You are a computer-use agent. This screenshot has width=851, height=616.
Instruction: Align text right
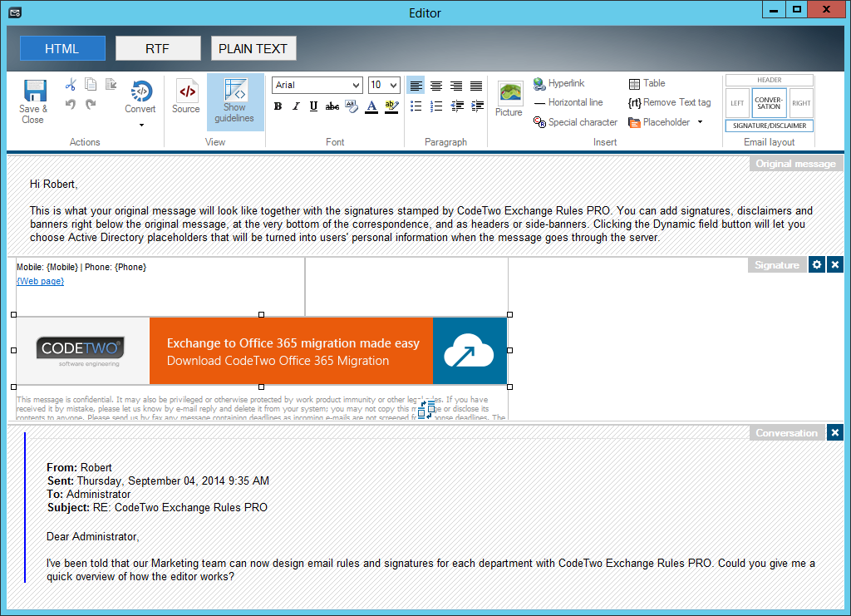tap(456, 86)
